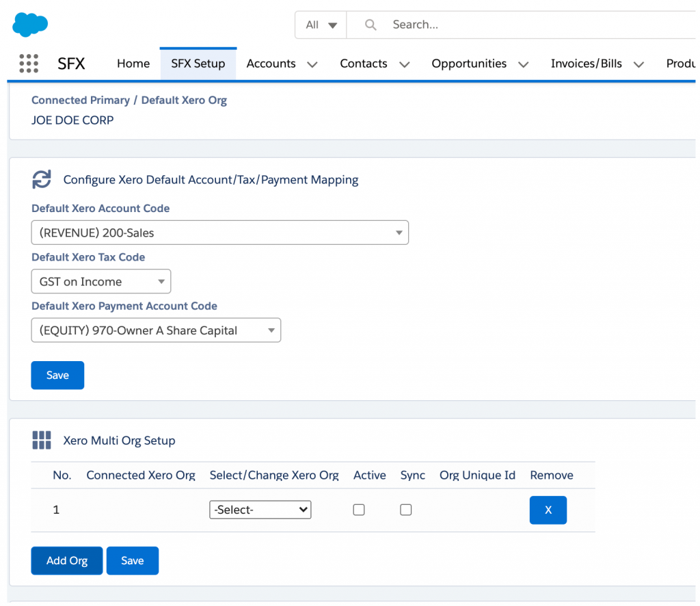
Task: Open the Default Xero Tax Code dropdown
Action: point(101,281)
